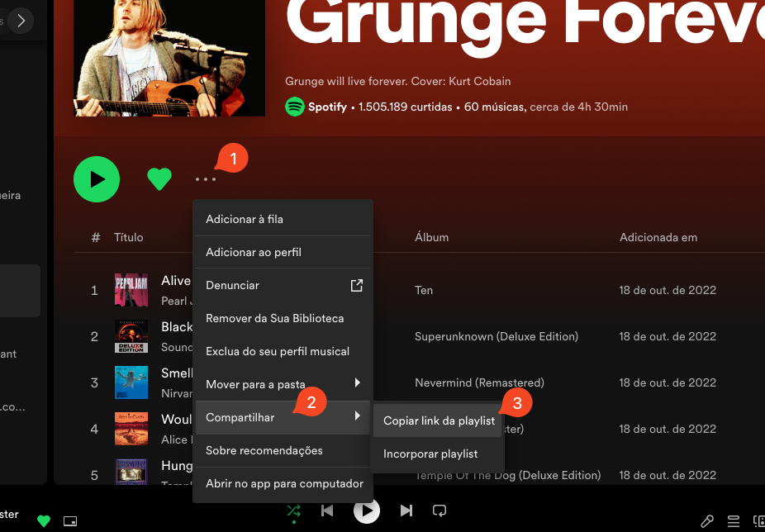Open the three-dot more options menu

[x=206, y=179]
